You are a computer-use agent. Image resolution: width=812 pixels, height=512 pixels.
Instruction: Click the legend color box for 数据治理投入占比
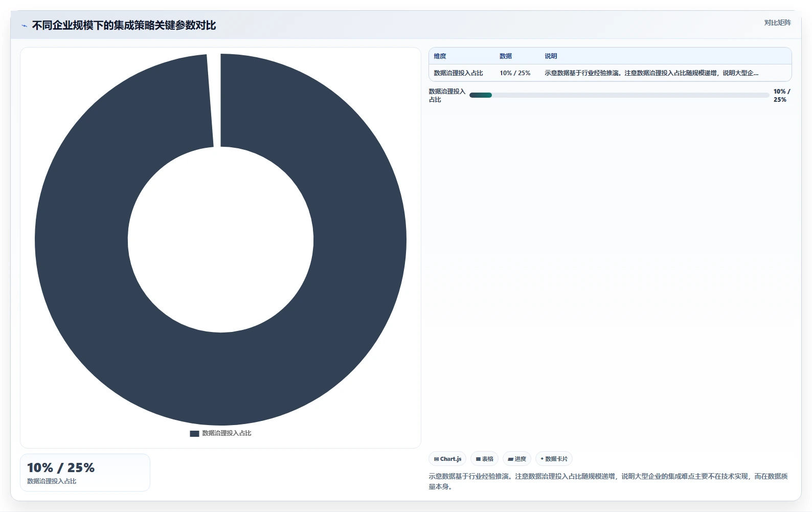(x=194, y=433)
